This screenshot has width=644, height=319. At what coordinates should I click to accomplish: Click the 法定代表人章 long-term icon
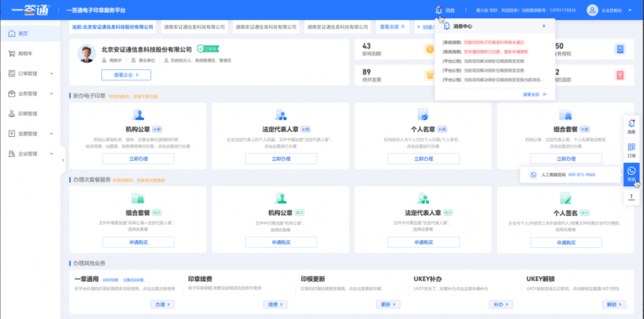[280, 114]
